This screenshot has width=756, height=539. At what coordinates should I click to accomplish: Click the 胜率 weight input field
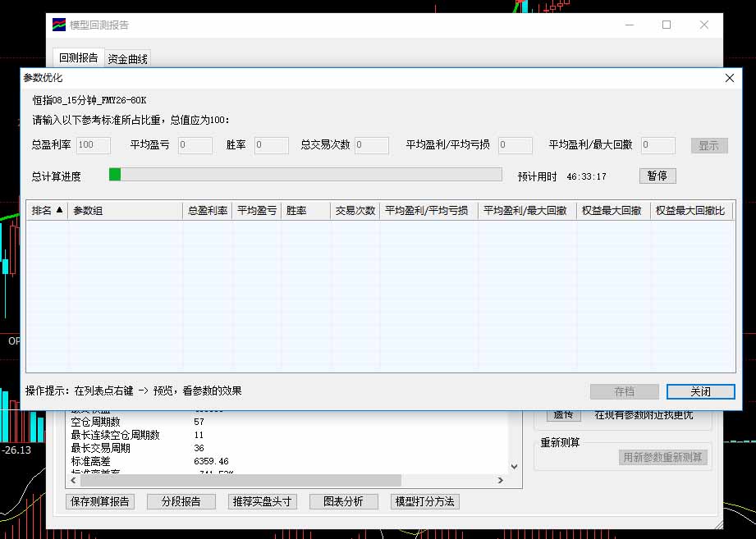coord(271,145)
